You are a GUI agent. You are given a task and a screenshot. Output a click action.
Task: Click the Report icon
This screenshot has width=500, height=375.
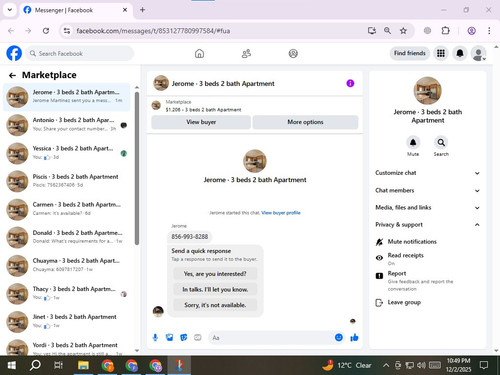(379, 276)
